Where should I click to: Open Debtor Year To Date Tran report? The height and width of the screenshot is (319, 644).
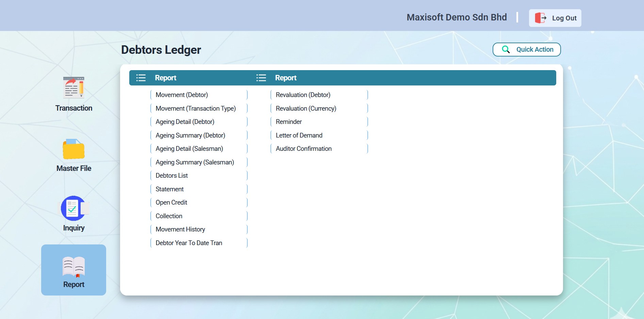click(x=199, y=243)
